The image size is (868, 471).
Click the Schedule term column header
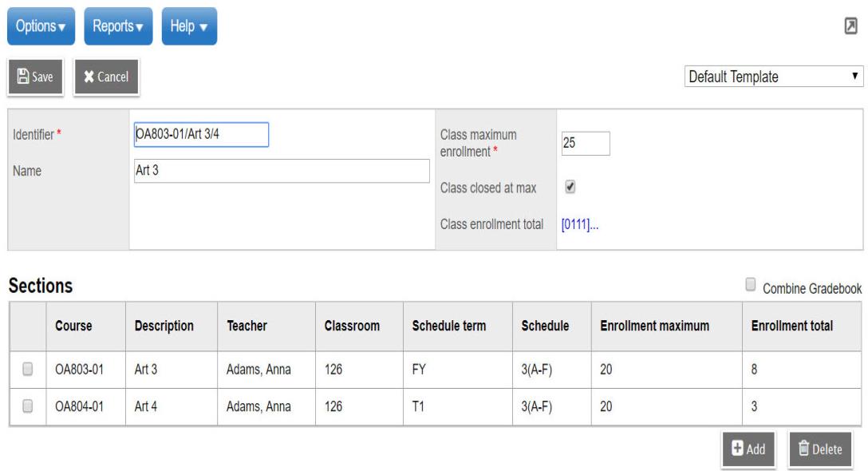448,326
